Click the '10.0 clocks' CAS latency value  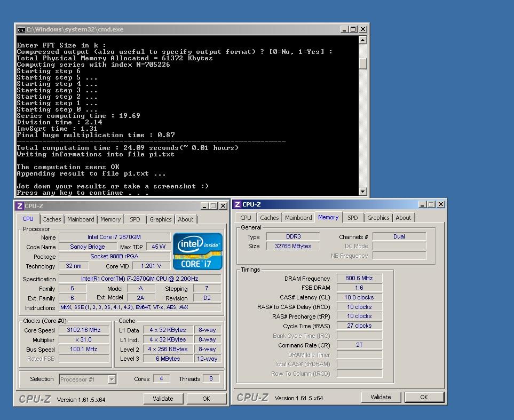[x=359, y=297]
